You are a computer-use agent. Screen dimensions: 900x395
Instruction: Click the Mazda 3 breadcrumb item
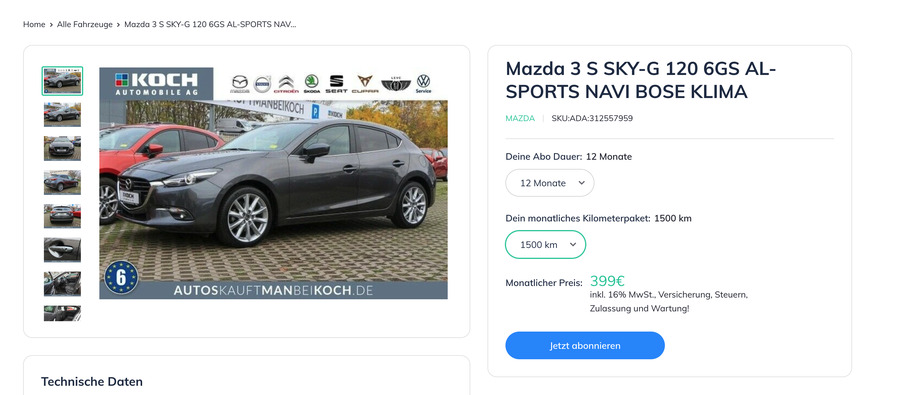pos(210,24)
